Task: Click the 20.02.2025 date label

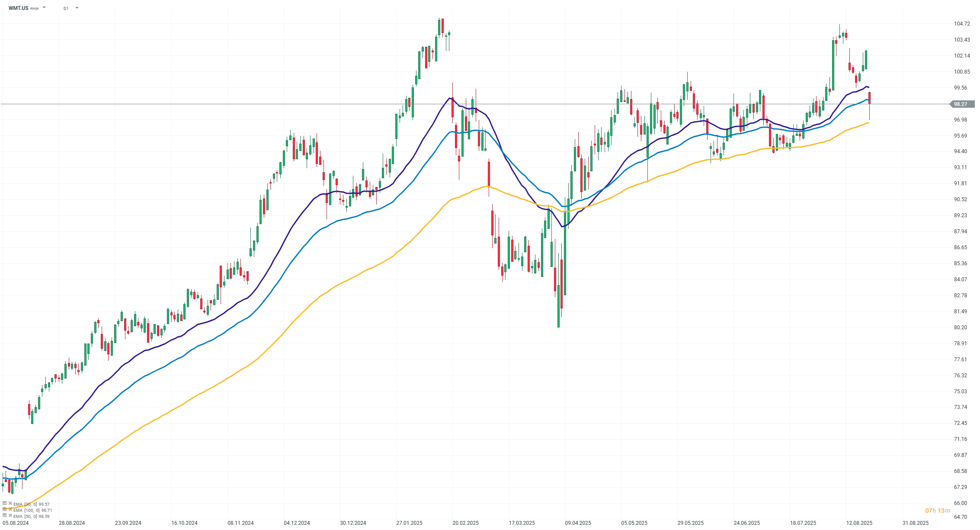Action: pos(465,523)
